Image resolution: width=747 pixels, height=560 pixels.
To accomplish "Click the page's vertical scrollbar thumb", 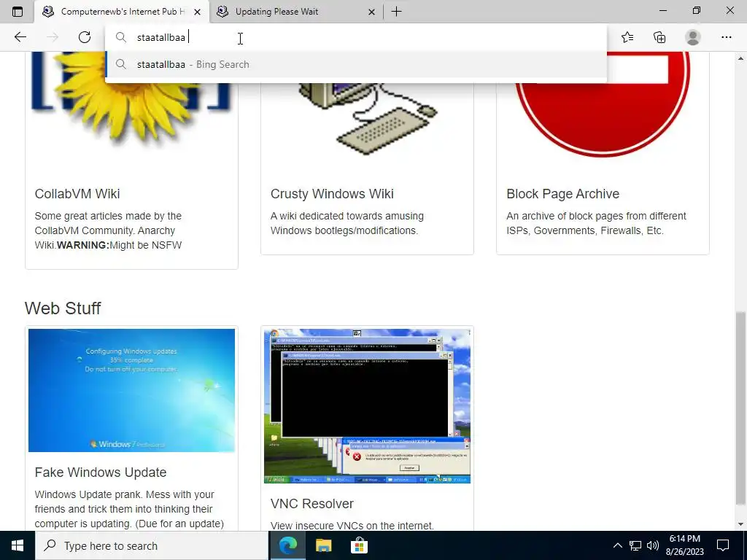I will tap(740, 407).
